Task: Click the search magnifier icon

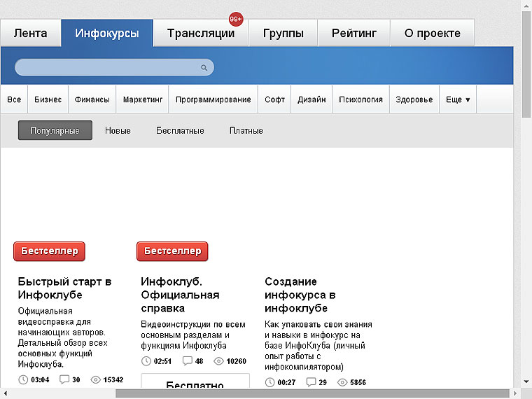Action: [204, 67]
